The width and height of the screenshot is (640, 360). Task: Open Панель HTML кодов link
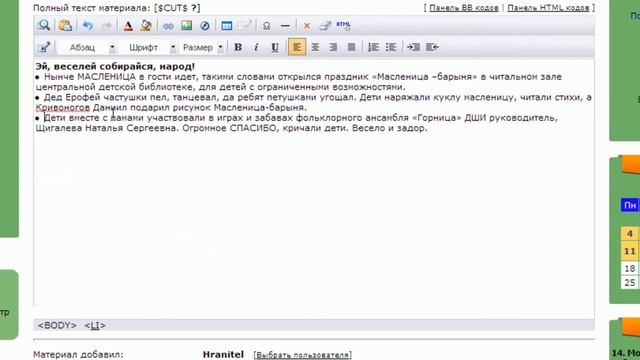pyautogui.click(x=549, y=8)
